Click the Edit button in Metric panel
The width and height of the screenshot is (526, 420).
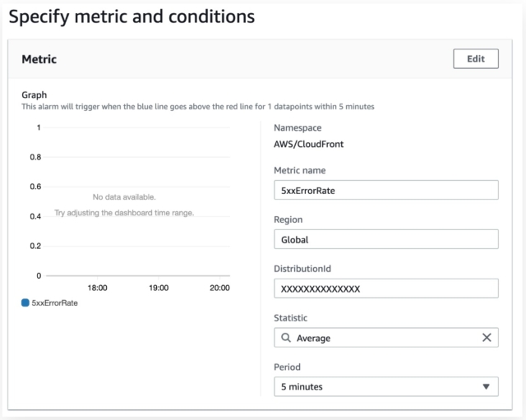[x=476, y=59]
